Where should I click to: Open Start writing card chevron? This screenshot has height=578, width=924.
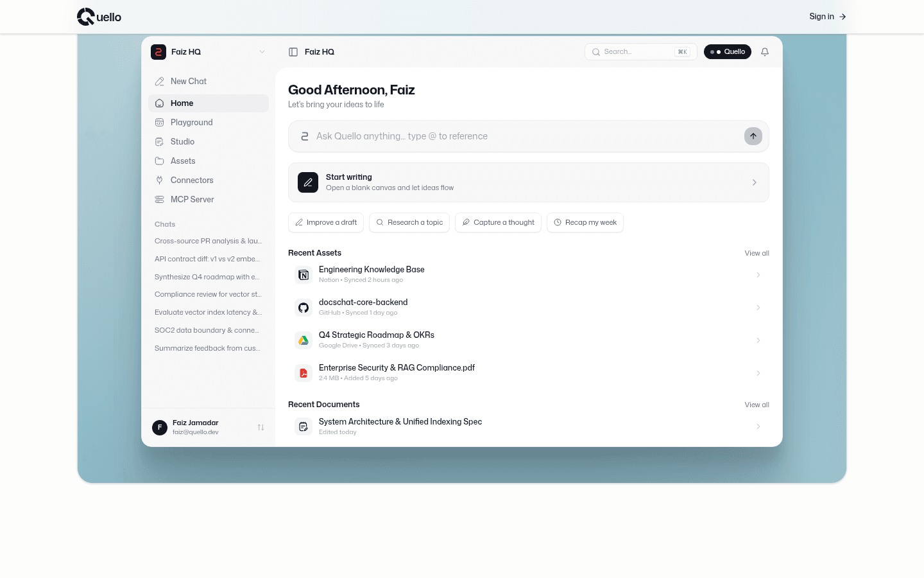pos(755,182)
